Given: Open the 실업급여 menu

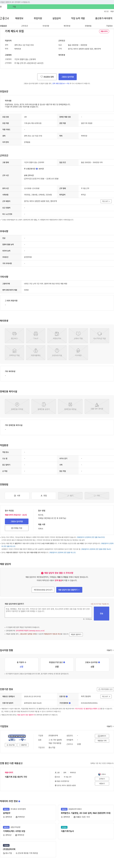Looking at the screenshot, I should (57, 18).
